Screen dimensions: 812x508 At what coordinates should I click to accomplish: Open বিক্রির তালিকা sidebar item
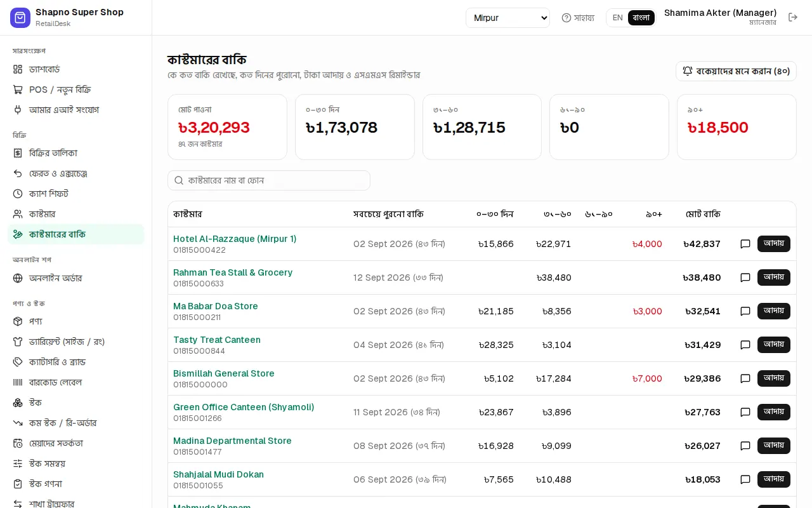75,153
